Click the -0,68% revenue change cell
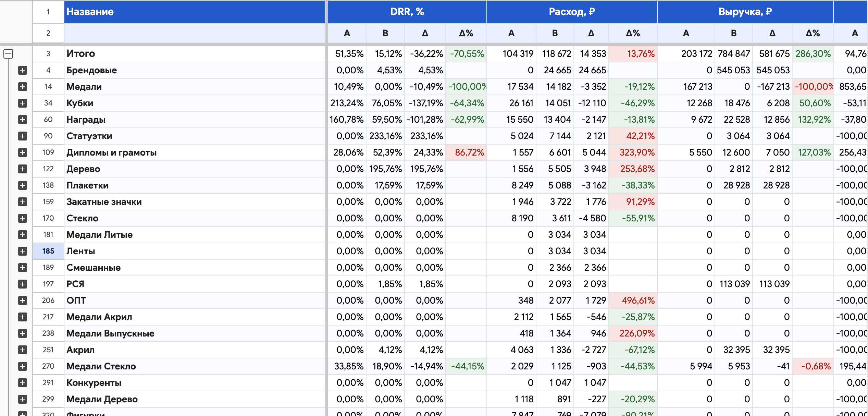Viewport: 868px width, 416px height. [x=813, y=366]
